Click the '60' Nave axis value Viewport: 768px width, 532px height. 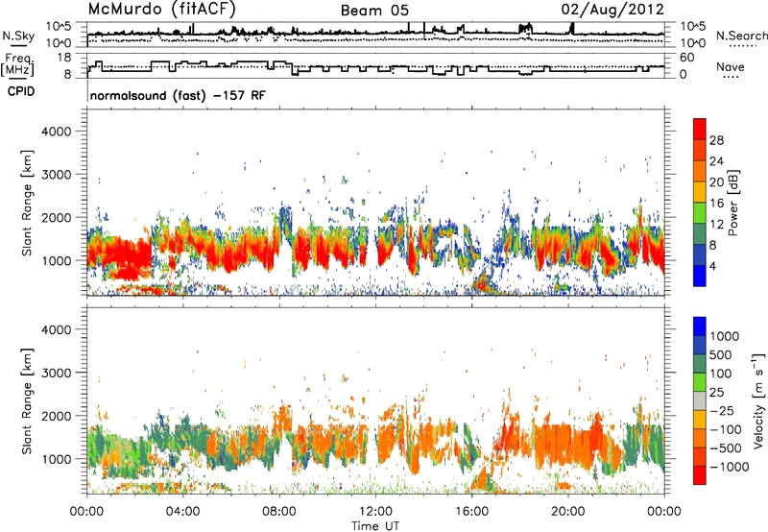click(x=687, y=58)
